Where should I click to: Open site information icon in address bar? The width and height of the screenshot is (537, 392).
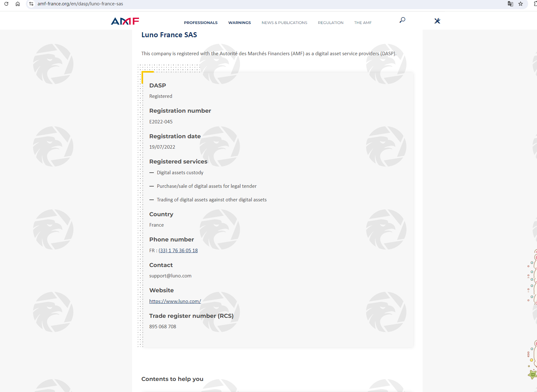click(x=31, y=4)
